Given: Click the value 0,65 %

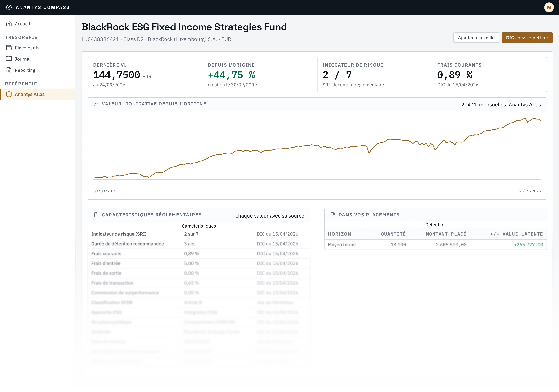Looking at the screenshot, I should coord(192,283).
